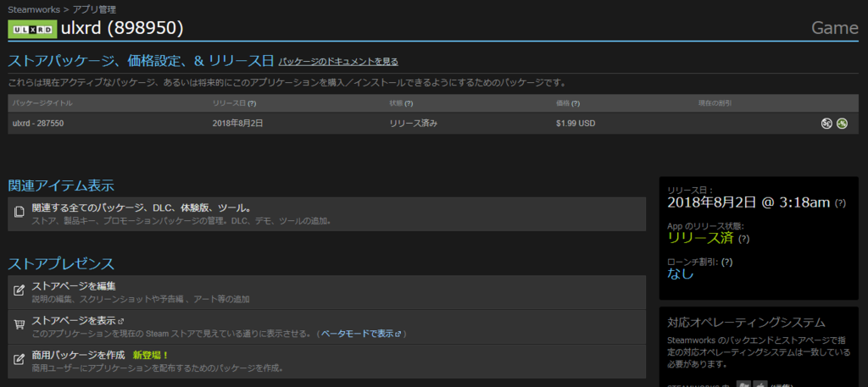Image resolution: width=868 pixels, height=387 pixels.
Task: Click the パッケージタイトル column header
Action: pos(42,103)
